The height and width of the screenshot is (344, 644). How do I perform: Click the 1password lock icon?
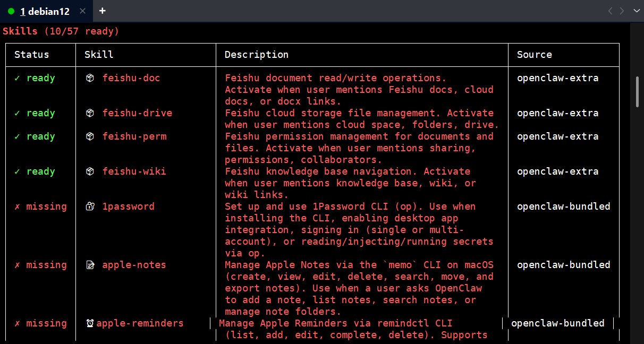coord(90,207)
